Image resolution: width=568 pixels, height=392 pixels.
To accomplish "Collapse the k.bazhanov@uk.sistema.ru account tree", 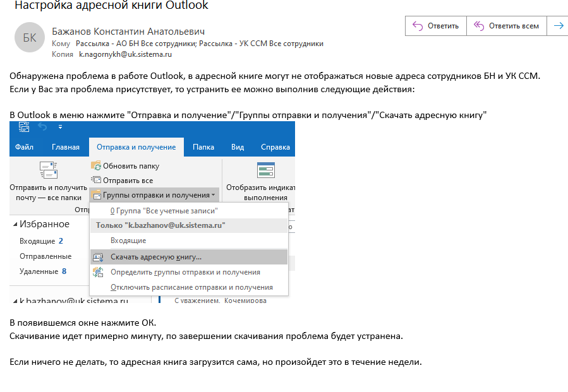I will [x=15, y=301].
